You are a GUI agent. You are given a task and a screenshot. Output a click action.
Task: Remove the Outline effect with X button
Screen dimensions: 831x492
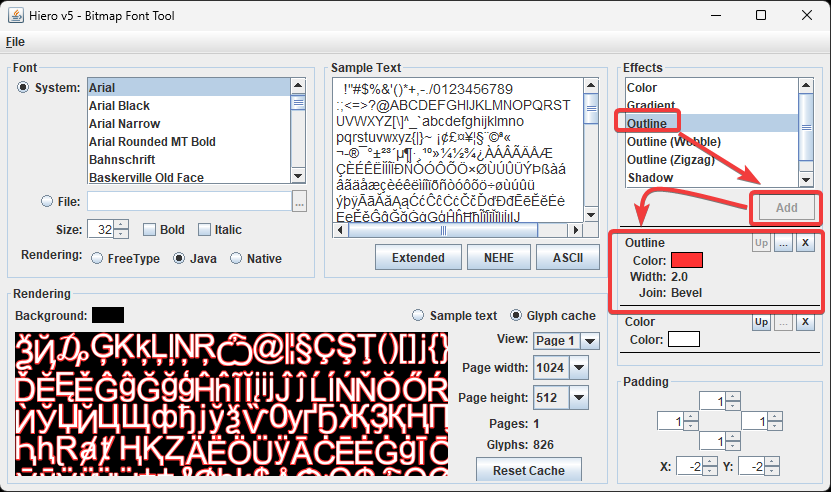[805, 243]
